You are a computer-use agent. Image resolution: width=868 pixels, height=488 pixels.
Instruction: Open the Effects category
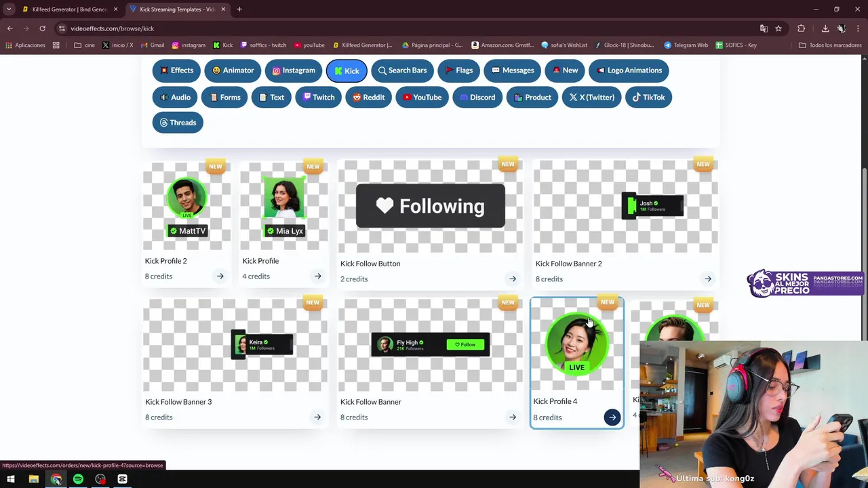[176, 70]
